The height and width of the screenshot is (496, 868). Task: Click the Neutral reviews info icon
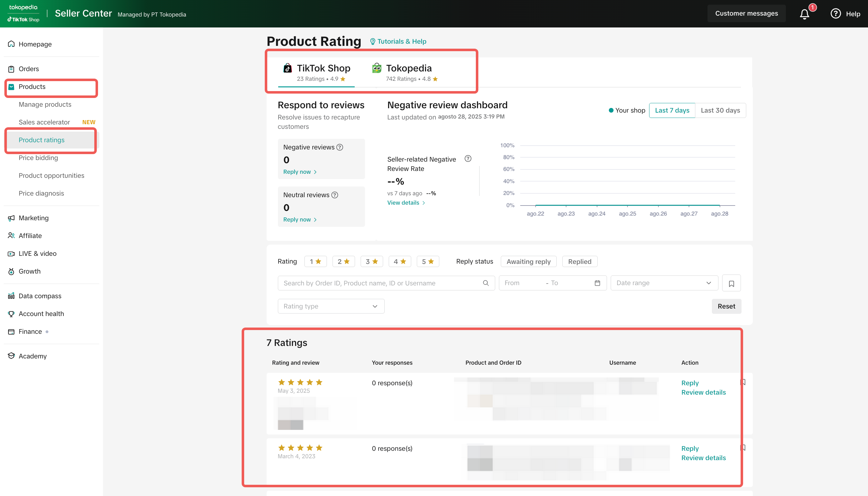335,195
